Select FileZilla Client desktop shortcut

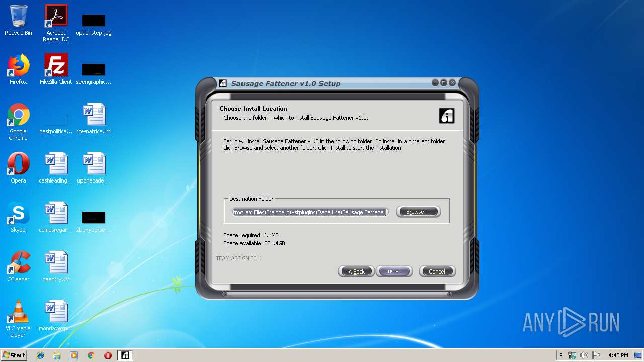[56, 69]
